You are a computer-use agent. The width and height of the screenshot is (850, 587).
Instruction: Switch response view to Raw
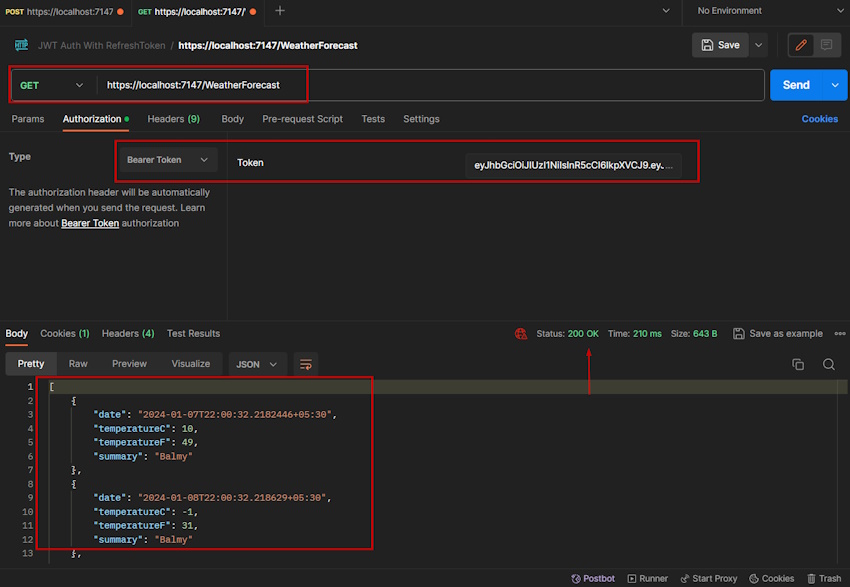78,364
